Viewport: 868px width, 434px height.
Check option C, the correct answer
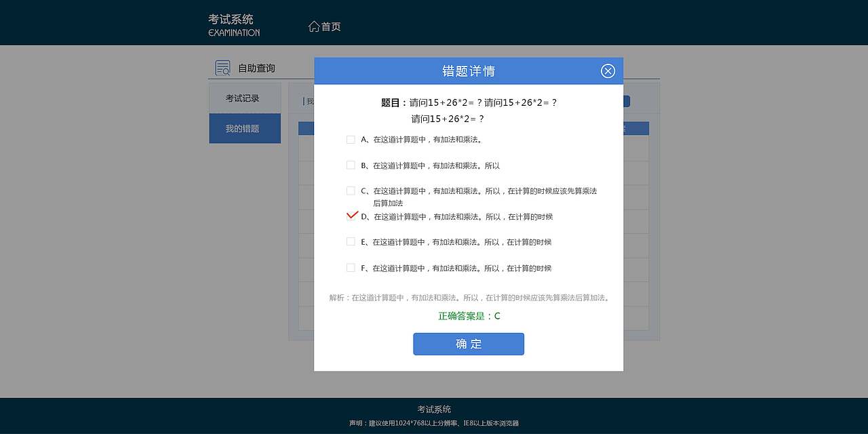tap(351, 191)
